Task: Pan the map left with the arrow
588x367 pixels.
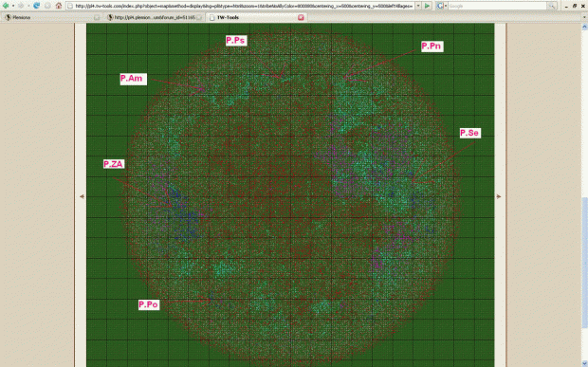Action: coord(82,196)
